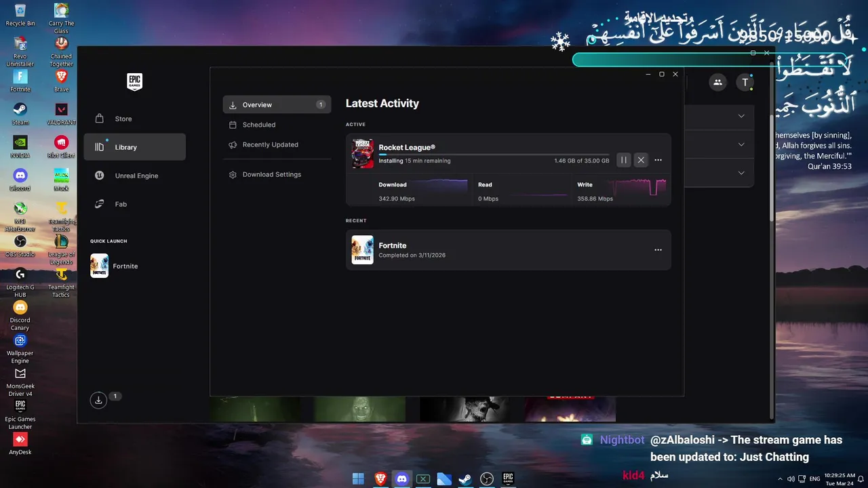Click the Rocket League install progress bar
Image resolution: width=868 pixels, height=488 pixels.
coord(494,155)
